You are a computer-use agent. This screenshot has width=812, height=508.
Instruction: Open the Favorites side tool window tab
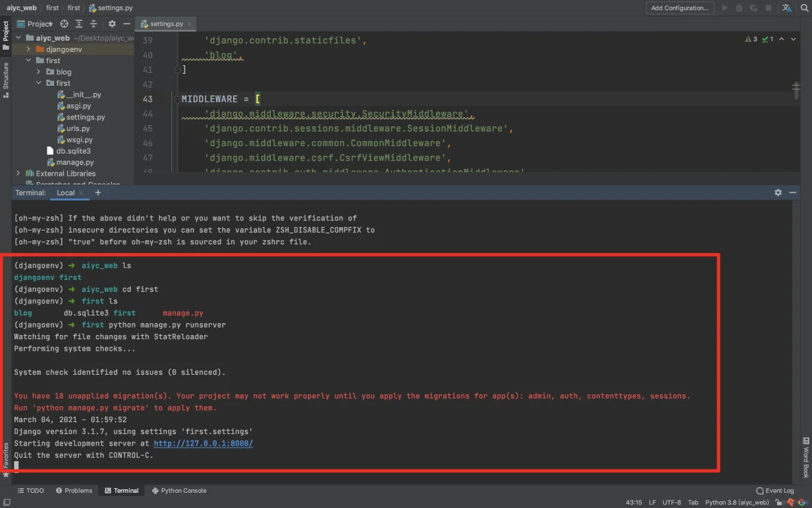coord(5,461)
